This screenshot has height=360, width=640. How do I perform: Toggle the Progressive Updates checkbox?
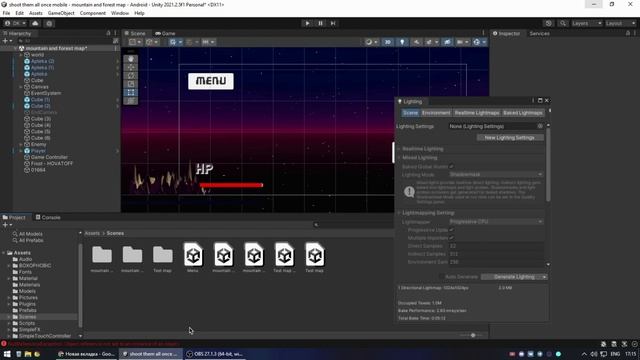(451, 230)
